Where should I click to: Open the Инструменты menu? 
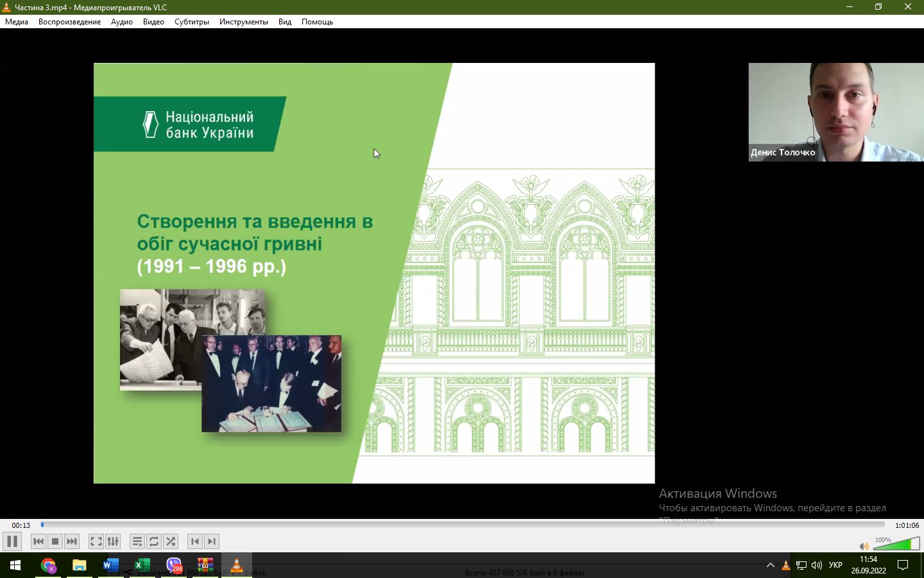243,22
